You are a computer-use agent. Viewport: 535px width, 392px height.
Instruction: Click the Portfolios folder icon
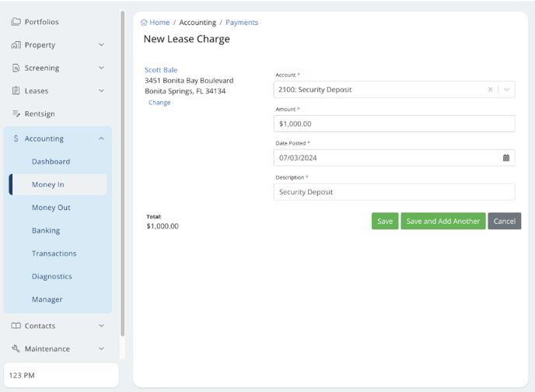16,22
